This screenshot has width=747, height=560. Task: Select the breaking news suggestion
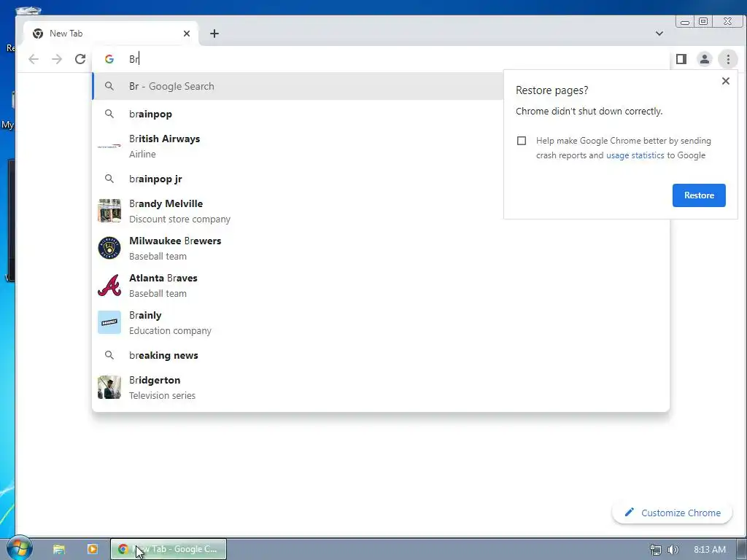click(x=381, y=355)
